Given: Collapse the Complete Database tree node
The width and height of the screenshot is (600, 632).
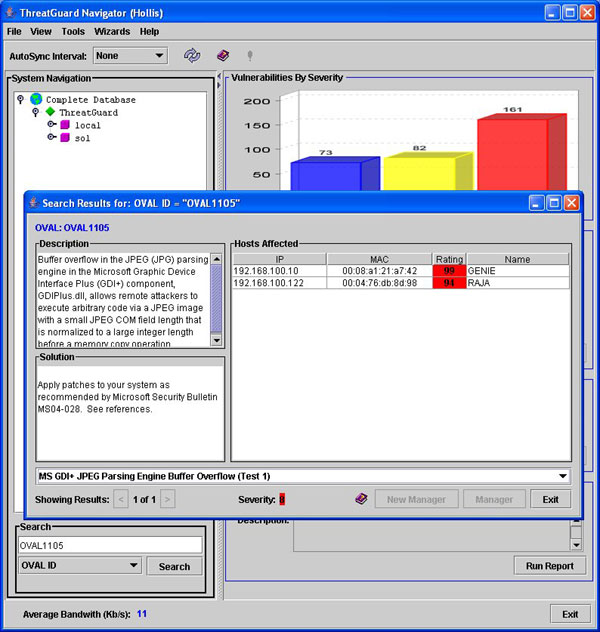Looking at the screenshot, I should (x=20, y=100).
